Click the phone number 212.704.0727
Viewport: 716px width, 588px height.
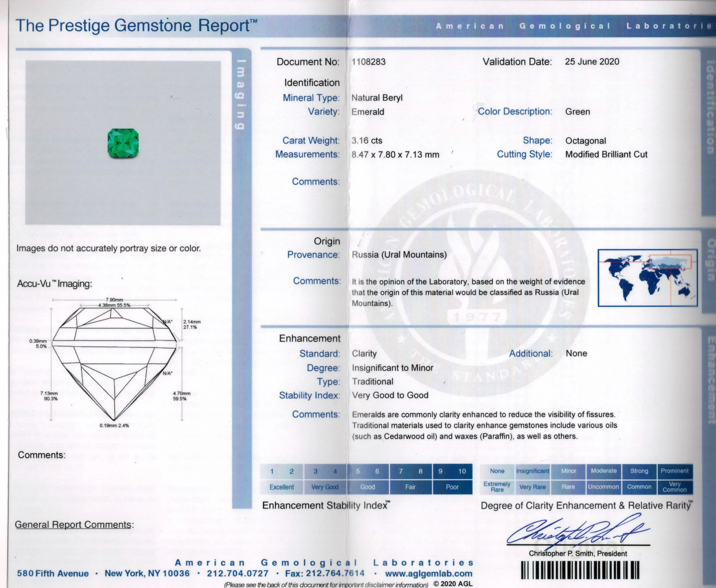pos(238,574)
